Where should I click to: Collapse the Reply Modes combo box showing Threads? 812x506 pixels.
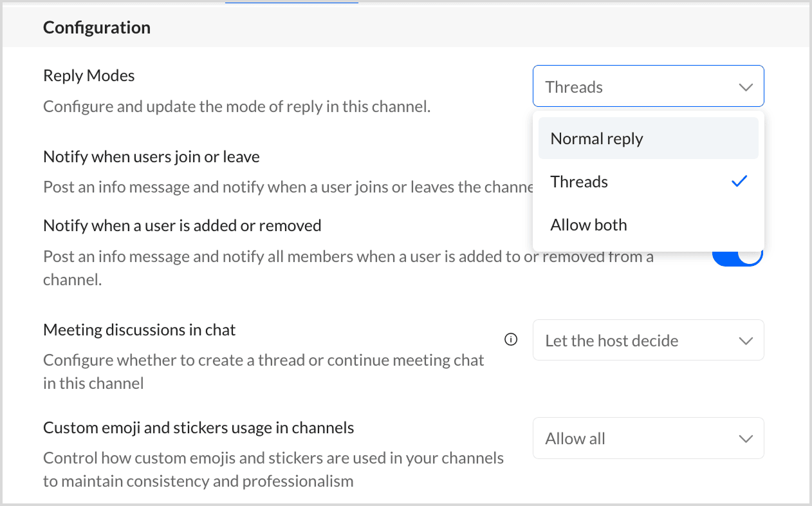648,86
